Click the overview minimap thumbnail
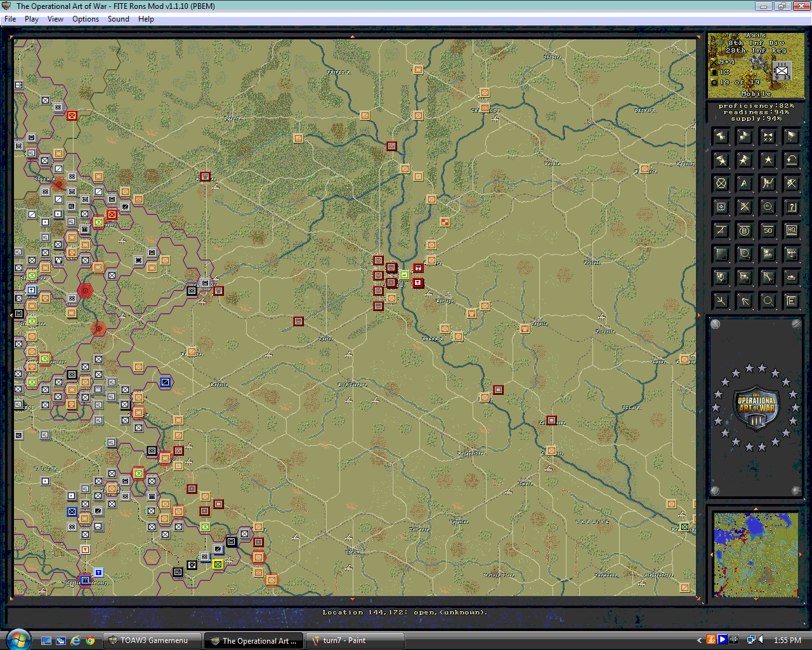The image size is (812, 650). pyautogui.click(x=756, y=554)
